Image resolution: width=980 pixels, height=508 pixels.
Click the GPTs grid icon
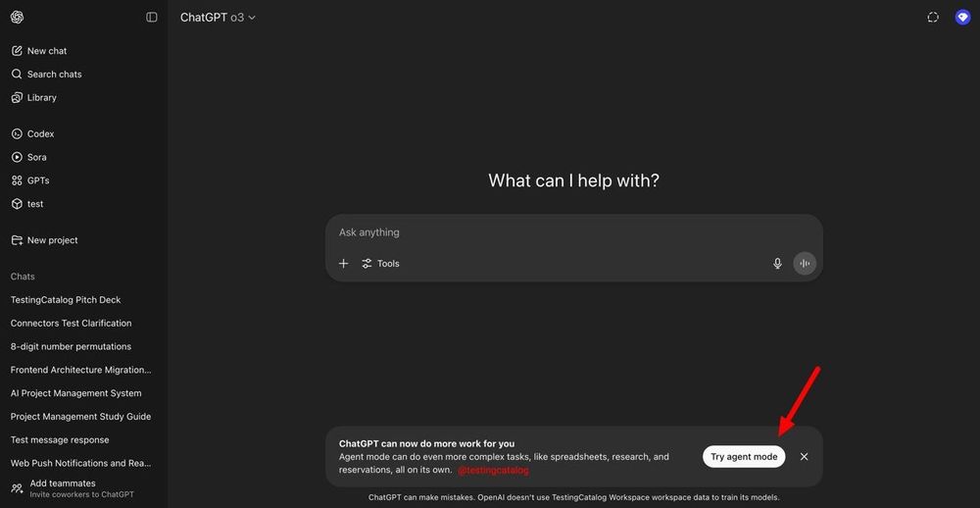tap(17, 180)
